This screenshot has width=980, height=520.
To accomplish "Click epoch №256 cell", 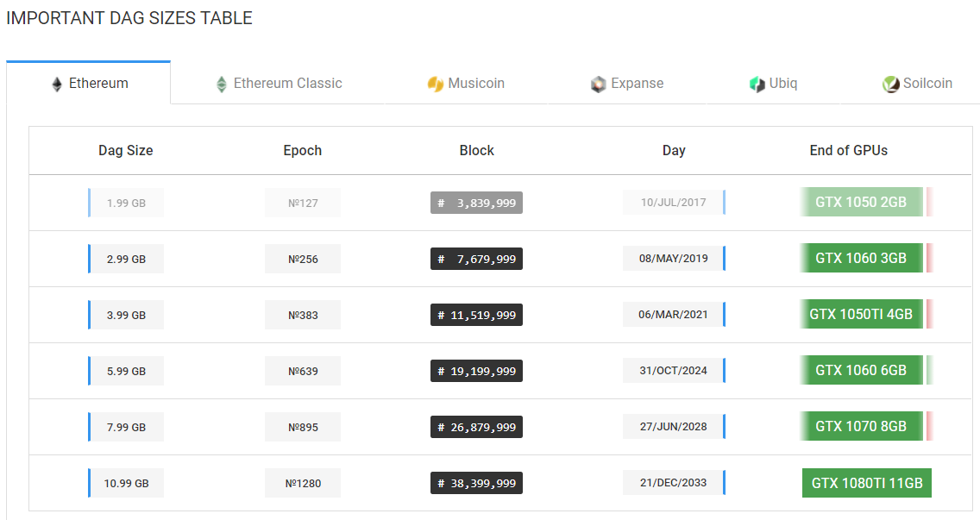I will pyautogui.click(x=303, y=259).
